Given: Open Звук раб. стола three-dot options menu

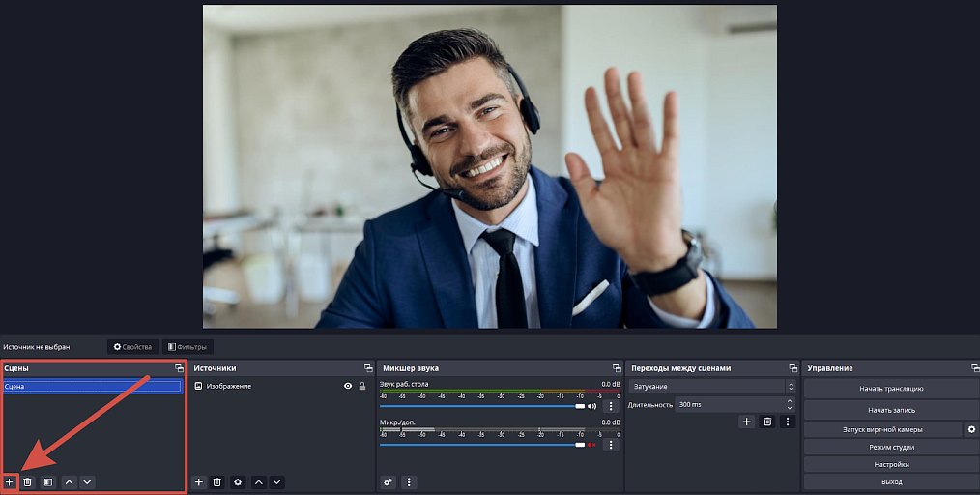Looking at the screenshot, I should 611,406.
